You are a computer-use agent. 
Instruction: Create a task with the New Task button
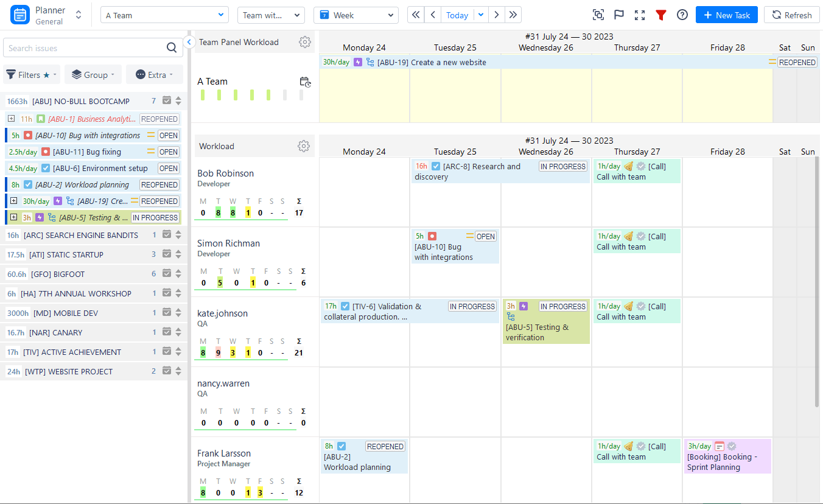pyautogui.click(x=726, y=14)
